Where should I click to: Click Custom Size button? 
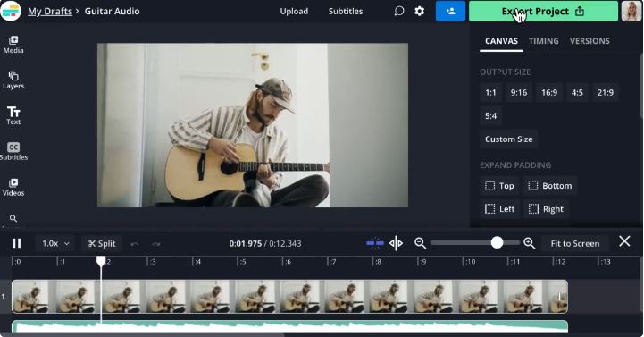[x=509, y=139]
